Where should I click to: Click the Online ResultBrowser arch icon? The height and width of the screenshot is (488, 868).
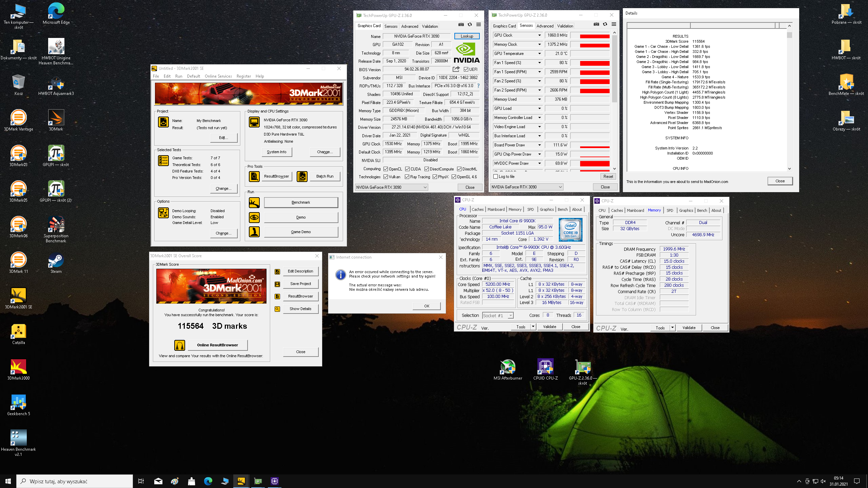point(180,345)
